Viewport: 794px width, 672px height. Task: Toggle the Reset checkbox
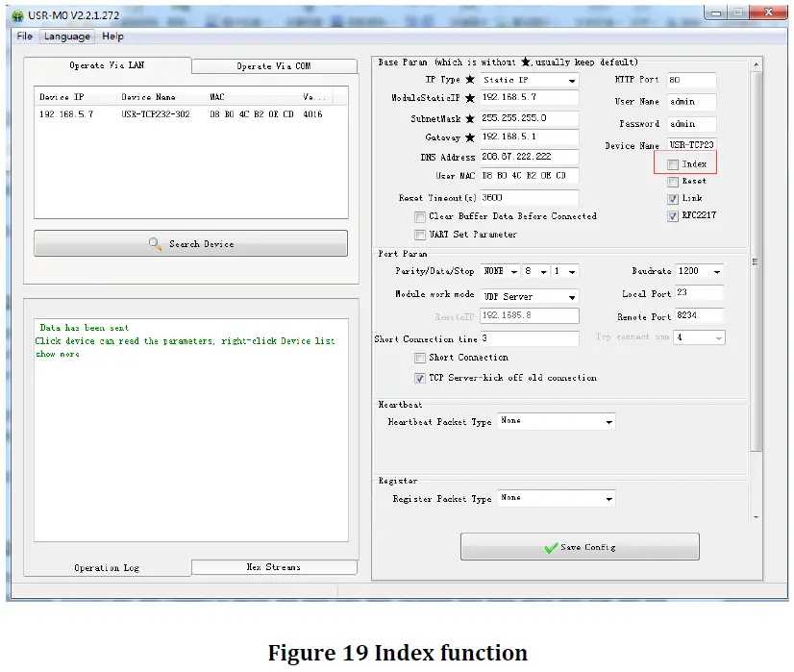coord(673,181)
